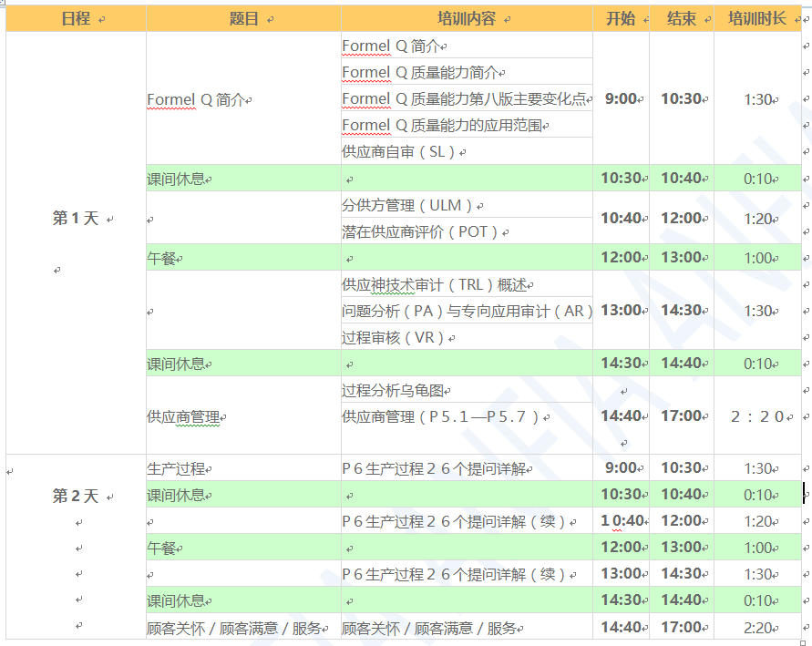Select the 培训内容 header cell

pyautogui.click(x=467, y=19)
